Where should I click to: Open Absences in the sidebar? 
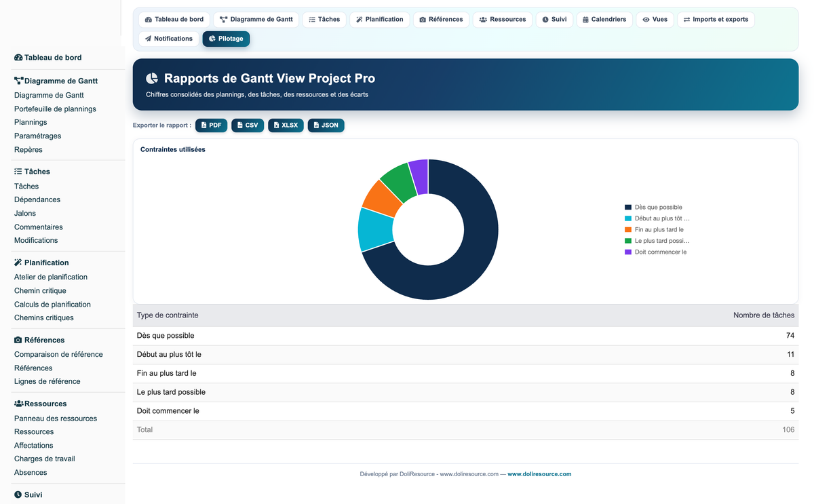pyautogui.click(x=31, y=473)
